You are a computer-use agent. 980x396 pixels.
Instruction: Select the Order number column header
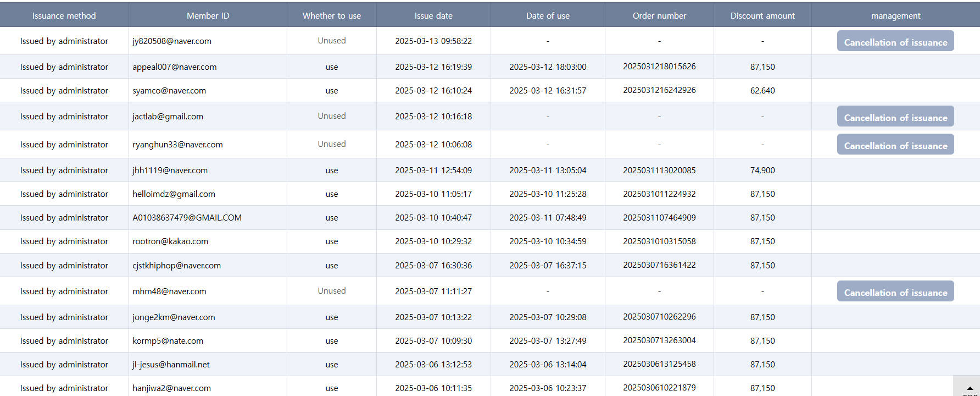click(659, 16)
